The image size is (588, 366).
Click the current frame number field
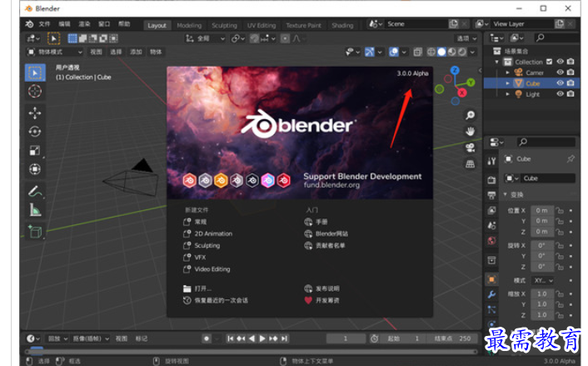346,338
